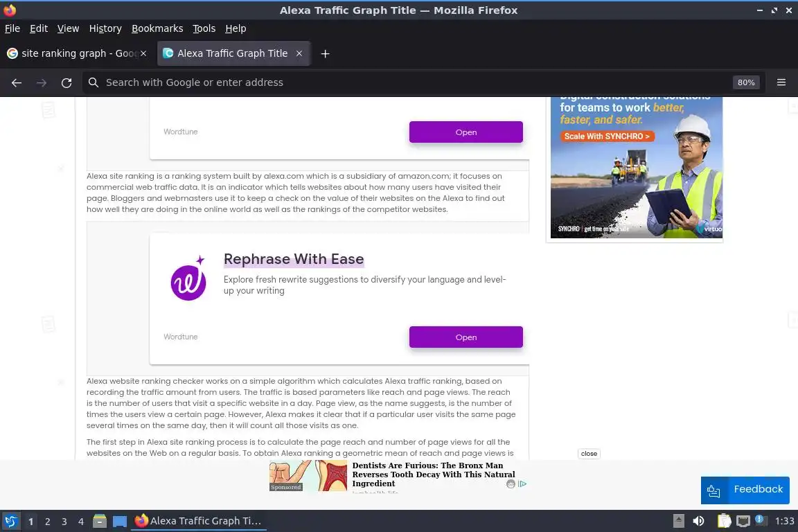Click the paragraph beginning 'Alexa website ranking checker'

click(301, 403)
